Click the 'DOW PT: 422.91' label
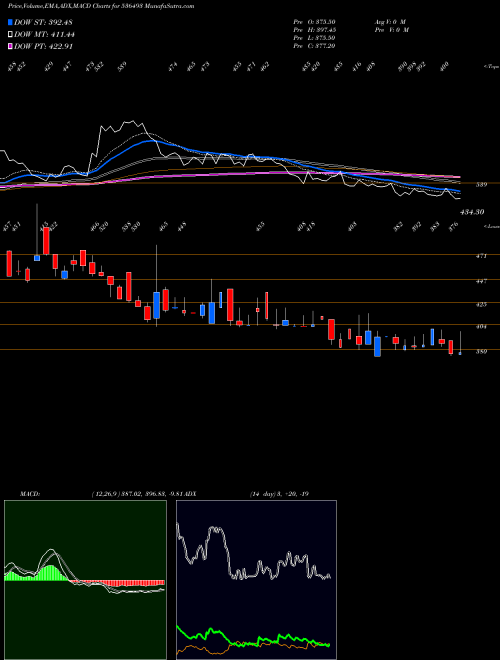The width and height of the screenshot is (500, 660). (43, 46)
